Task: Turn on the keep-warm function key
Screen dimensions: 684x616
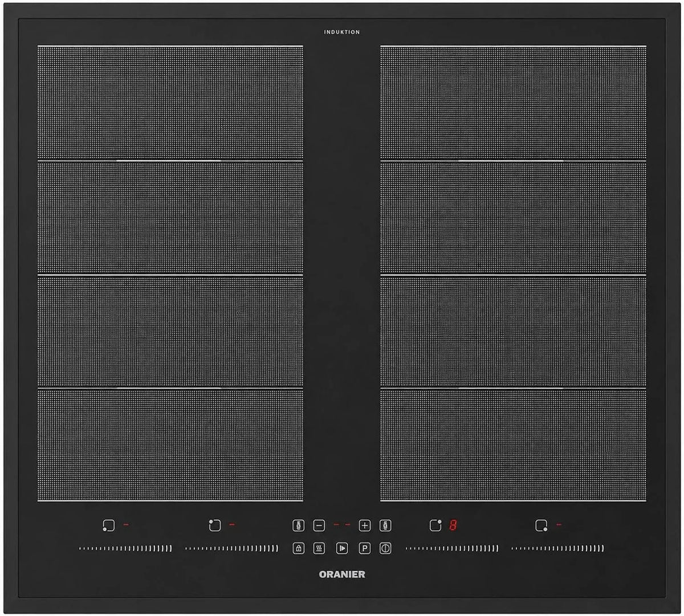Action: [319, 549]
